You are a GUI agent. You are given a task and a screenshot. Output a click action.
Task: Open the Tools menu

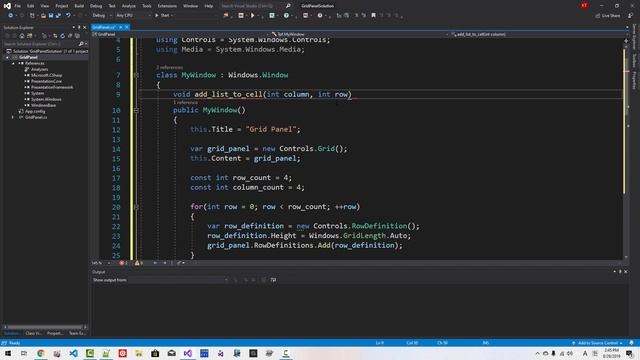(x=147, y=6)
